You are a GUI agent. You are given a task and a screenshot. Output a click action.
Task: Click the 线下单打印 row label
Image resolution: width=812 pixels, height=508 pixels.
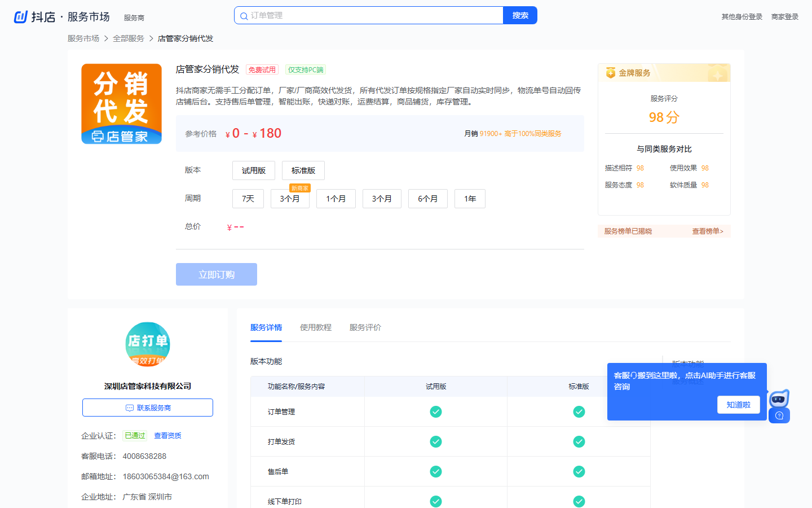coord(285,502)
